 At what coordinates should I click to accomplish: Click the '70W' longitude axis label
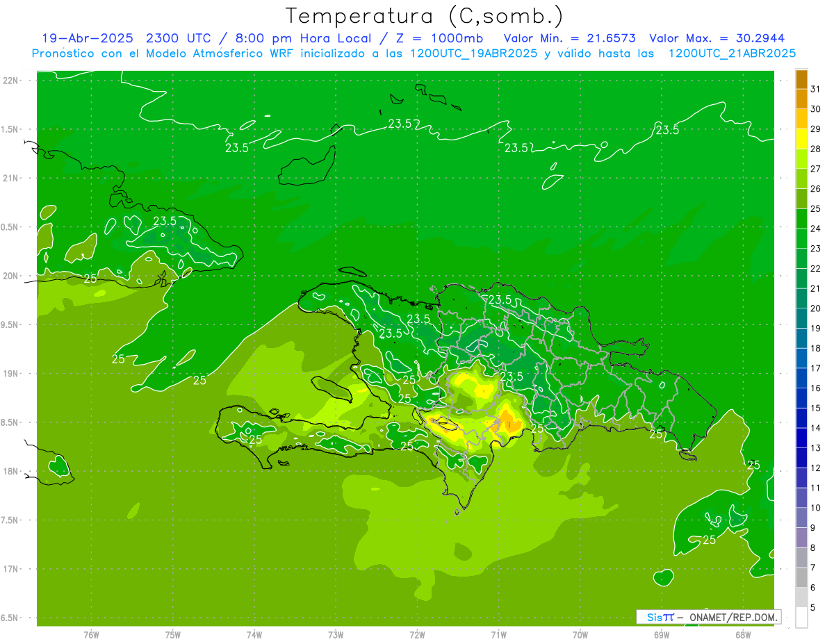pos(580,634)
